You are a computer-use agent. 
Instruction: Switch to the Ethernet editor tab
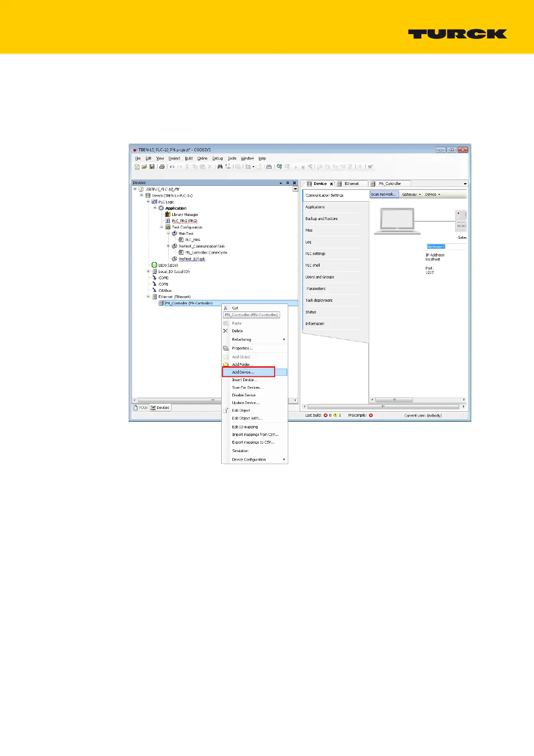point(352,184)
